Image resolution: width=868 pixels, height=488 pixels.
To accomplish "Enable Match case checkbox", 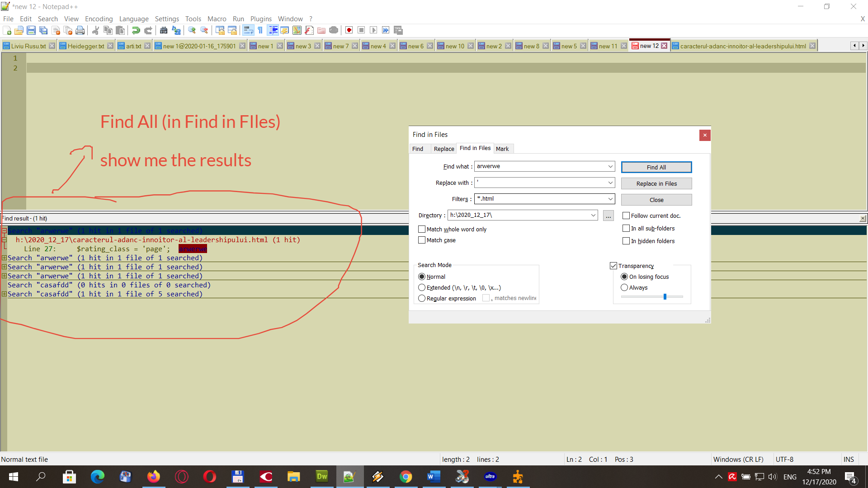I will coord(422,239).
